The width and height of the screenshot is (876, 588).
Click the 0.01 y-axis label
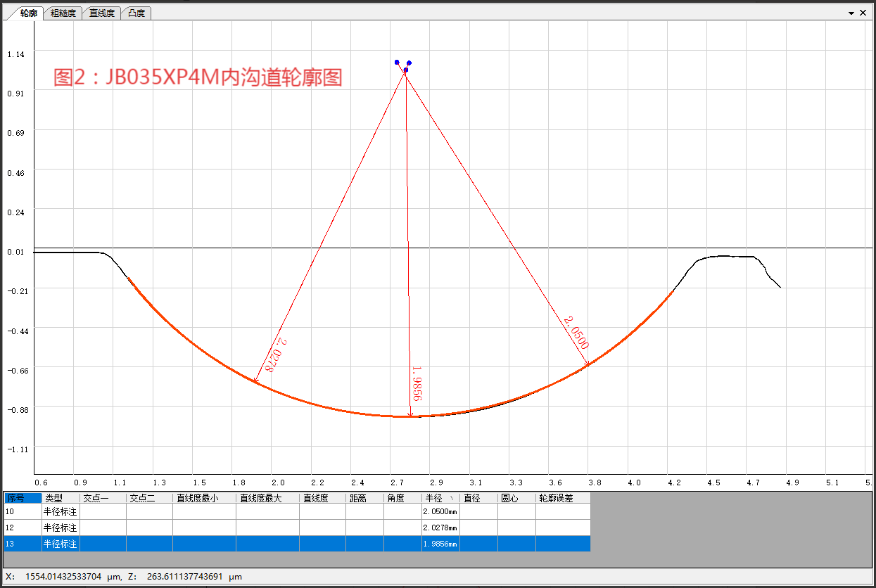pos(15,252)
